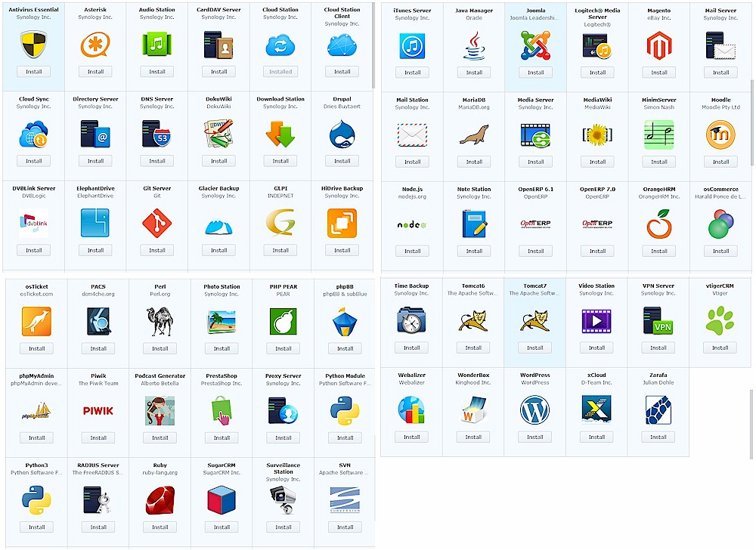Select the HiDrive Backup icon
Screen dimensions: 756x550
(x=342, y=223)
